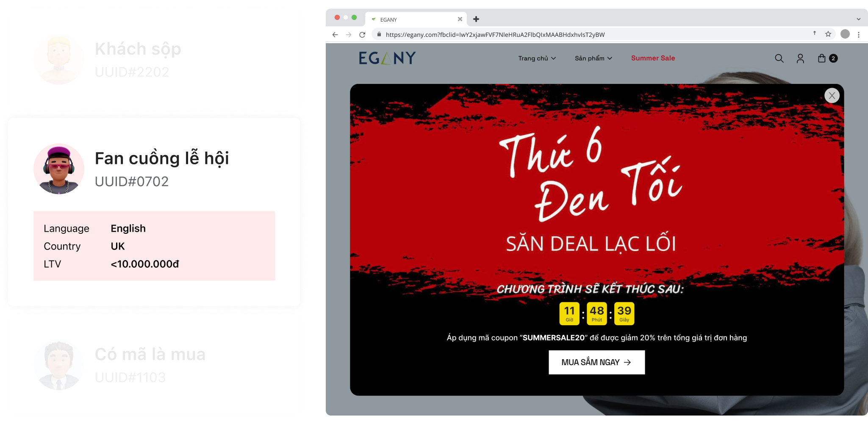Click the SUMMERSALE20 coupon code text
Image resolution: width=868 pixels, height=424 pixels.
coord(553,338)
